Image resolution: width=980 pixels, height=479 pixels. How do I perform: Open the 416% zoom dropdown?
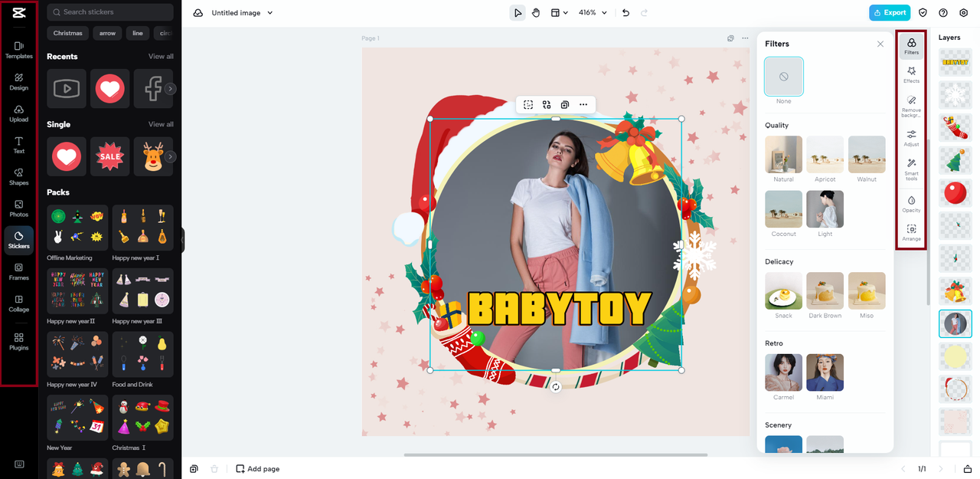[593, 13]
